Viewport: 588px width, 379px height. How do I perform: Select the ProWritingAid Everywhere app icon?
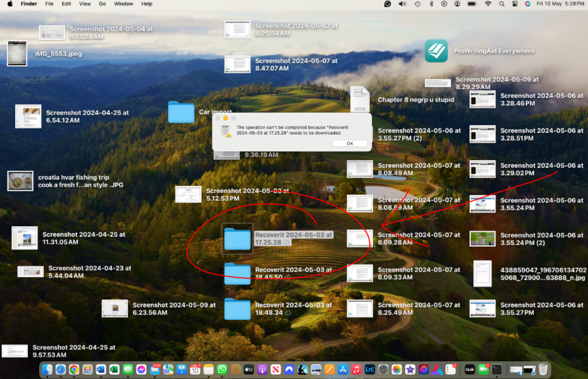(x=436, y=51)
